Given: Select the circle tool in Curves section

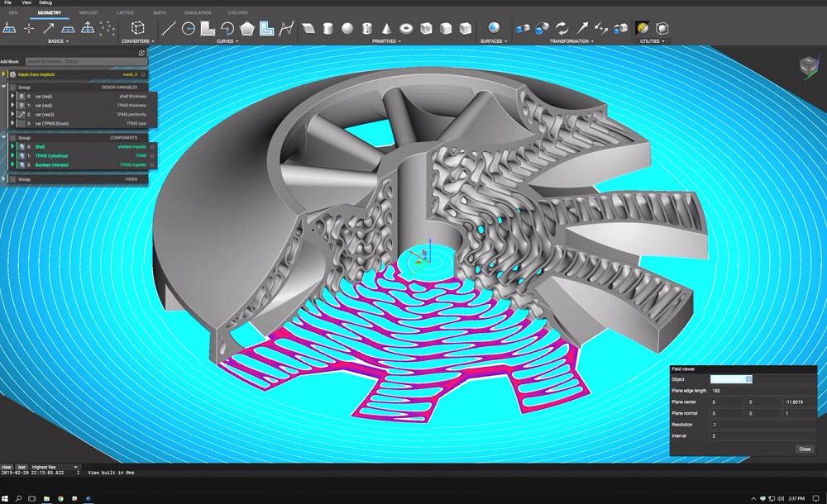Looking at the screenshot, I should (188, 27).
